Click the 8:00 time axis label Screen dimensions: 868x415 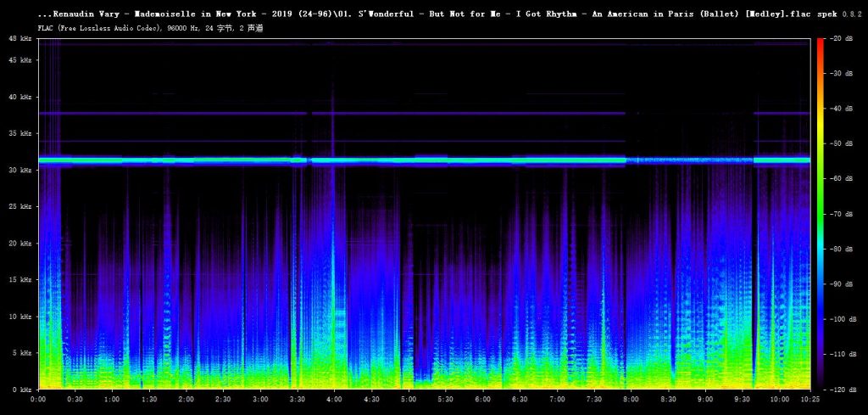click(632, 399)
